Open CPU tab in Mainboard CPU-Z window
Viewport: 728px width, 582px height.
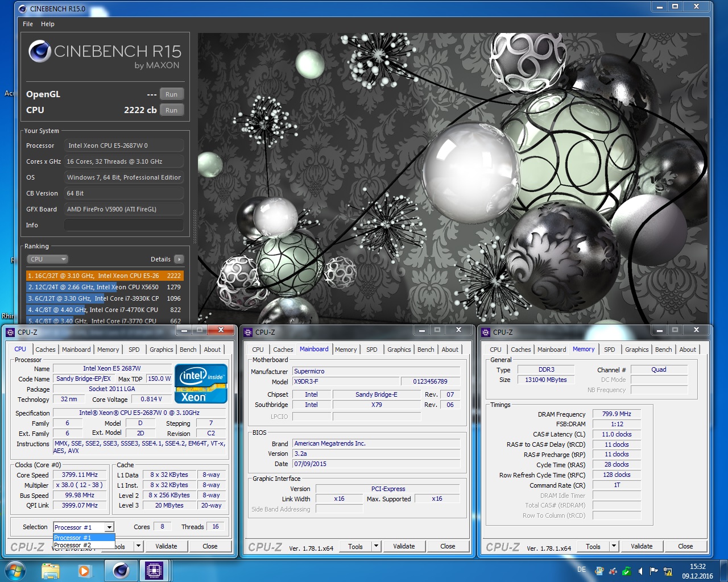(x=258, y=350)
